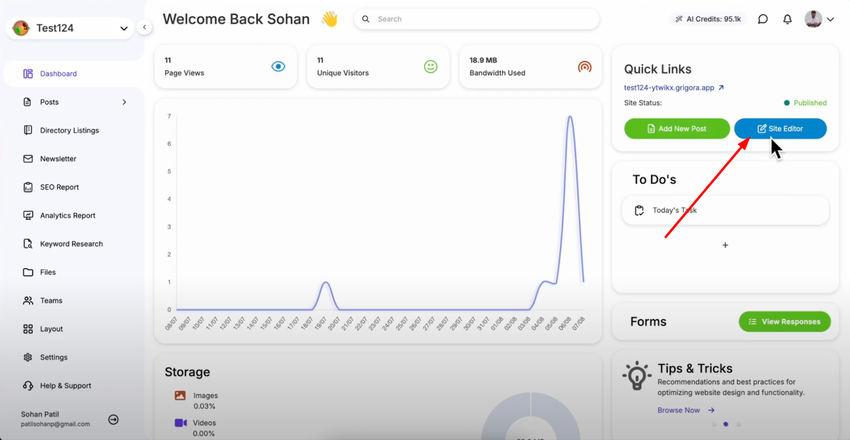Click the logout icon beside Sohan Patil
The image size is (850, 440).
click(113, 419)
